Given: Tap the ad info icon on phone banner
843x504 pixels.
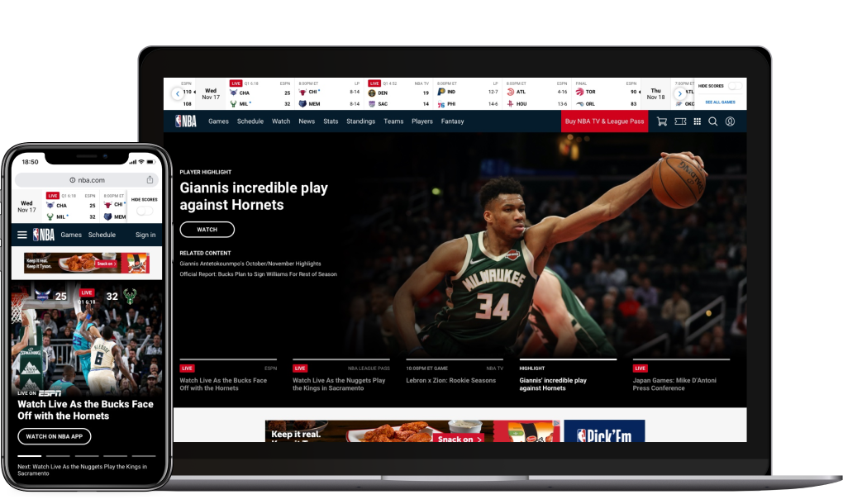Looking at the screenshot, I should 147,255.
